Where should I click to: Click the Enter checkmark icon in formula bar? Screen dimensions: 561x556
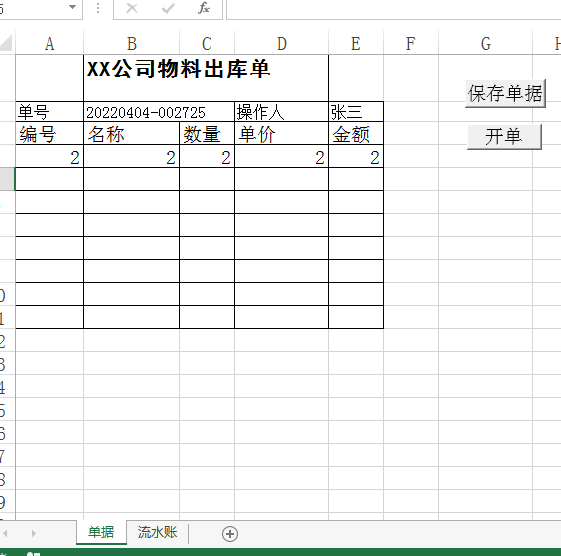tap(168, 8)
